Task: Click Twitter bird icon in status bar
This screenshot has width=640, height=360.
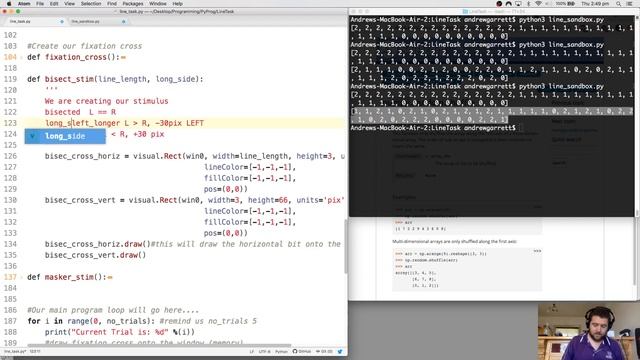Action: pyautogui.click(x=340, y=351)
